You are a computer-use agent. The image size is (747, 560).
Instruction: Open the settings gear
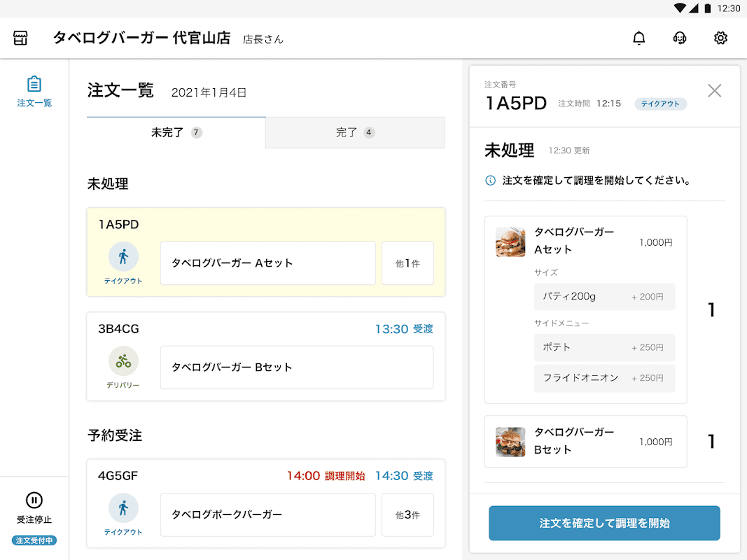[x=720, y=38]
